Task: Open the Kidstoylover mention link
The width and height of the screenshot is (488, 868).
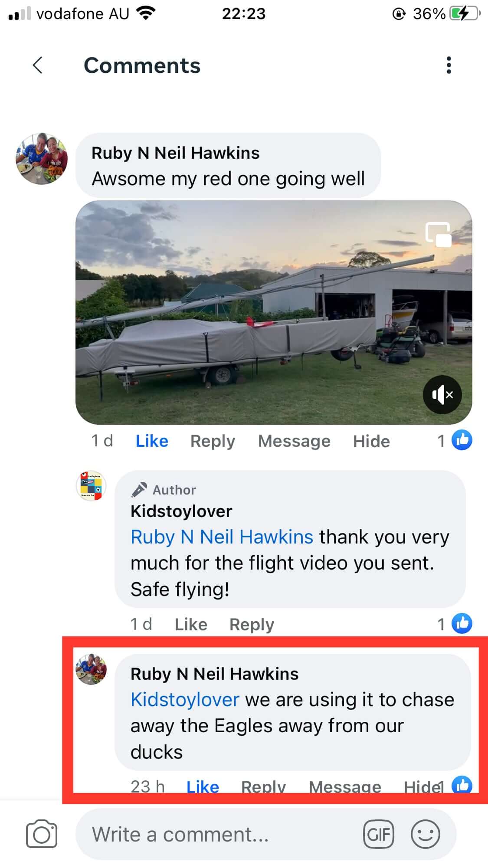Action: [185, 700]
